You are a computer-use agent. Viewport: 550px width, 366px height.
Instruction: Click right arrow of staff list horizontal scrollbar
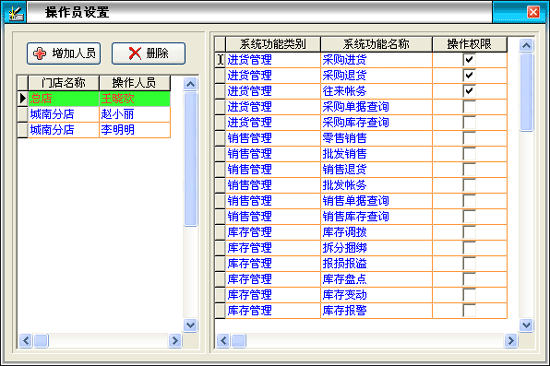(x=175, y=340)
